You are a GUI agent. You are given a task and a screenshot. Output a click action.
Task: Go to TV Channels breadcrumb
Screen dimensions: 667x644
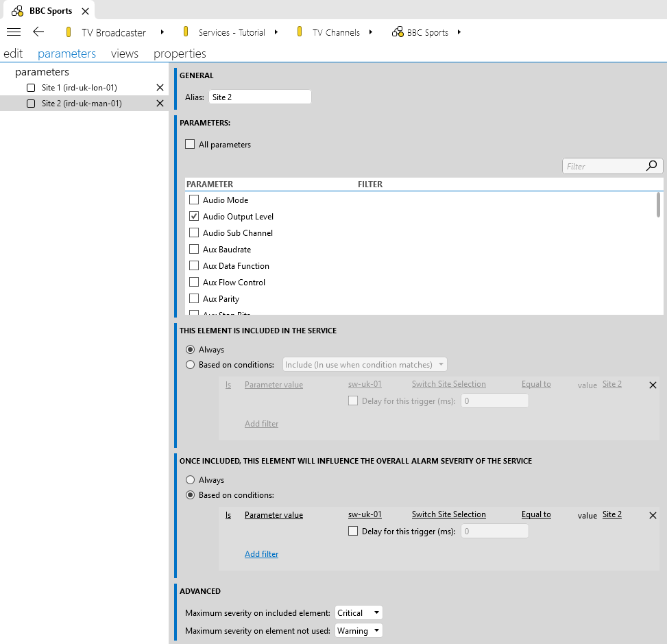click(x=336, y=32)
